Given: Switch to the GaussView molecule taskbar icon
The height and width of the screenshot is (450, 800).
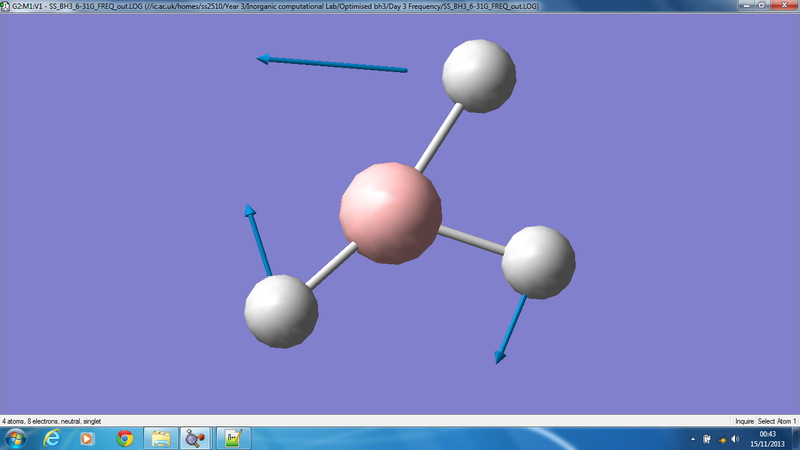Looking at the screenshot, I should coord(195,439).
